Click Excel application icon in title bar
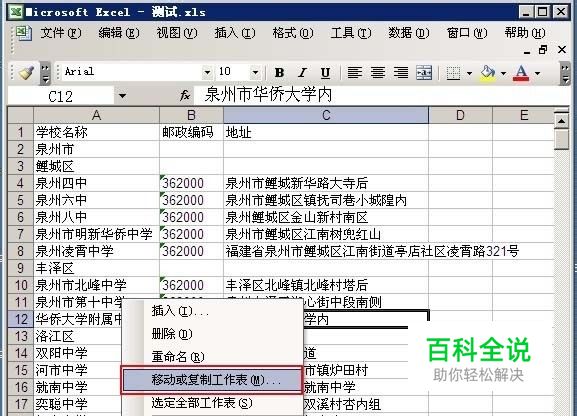The width and height of the screenshot is (577, 416). [x=16, y=12]
